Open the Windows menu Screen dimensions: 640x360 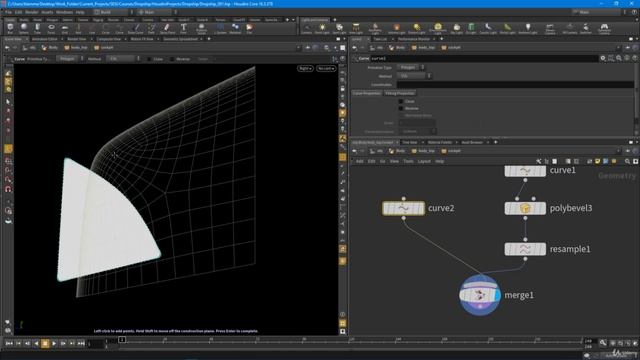coord(64,12)
